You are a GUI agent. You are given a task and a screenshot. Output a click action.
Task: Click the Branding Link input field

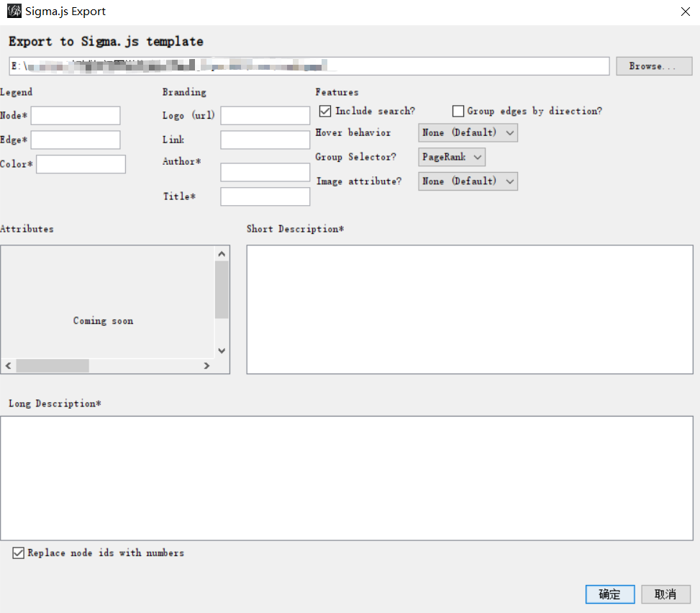tap(265, 140)
